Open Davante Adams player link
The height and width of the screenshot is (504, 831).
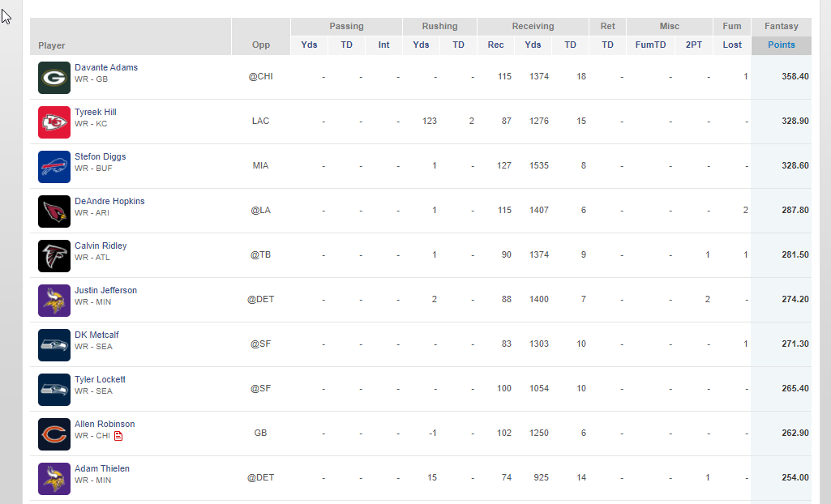[106, 67]
